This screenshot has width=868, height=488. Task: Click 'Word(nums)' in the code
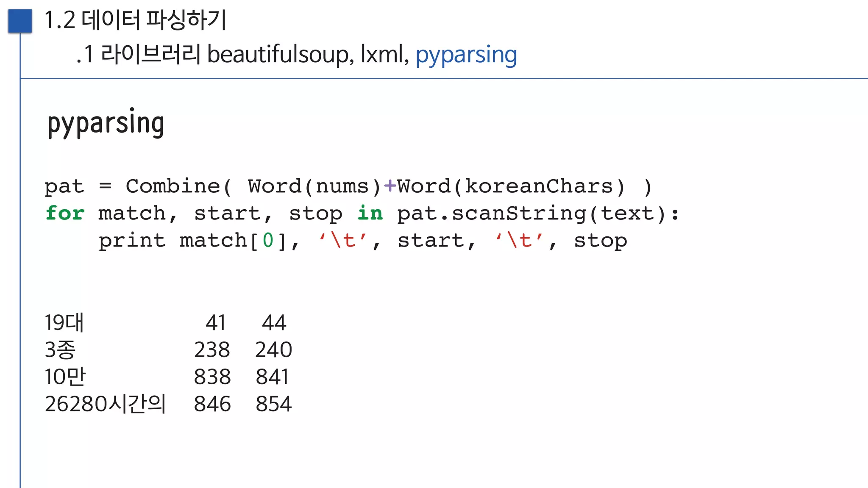[x=314, y=187]
